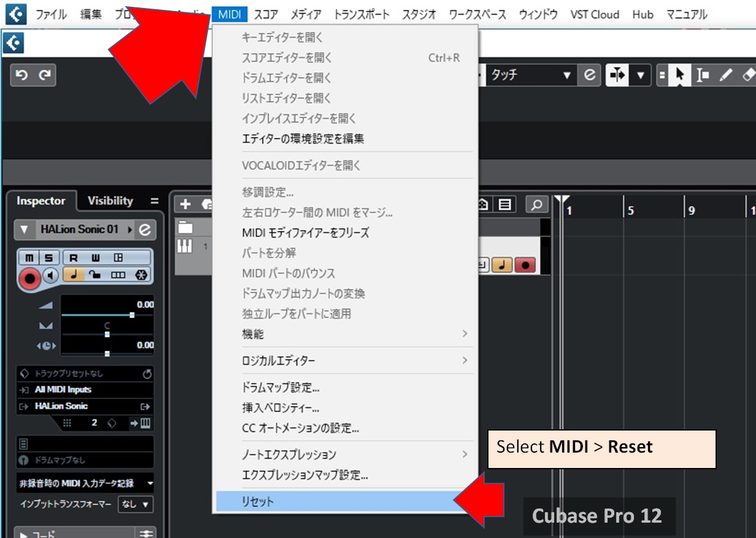Open the track search magnifier
756x538 pixels.
[x=536, y=205]
